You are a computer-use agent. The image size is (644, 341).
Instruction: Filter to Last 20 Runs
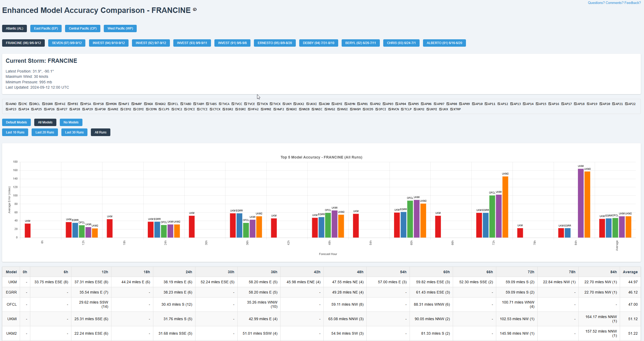[45, 132]
